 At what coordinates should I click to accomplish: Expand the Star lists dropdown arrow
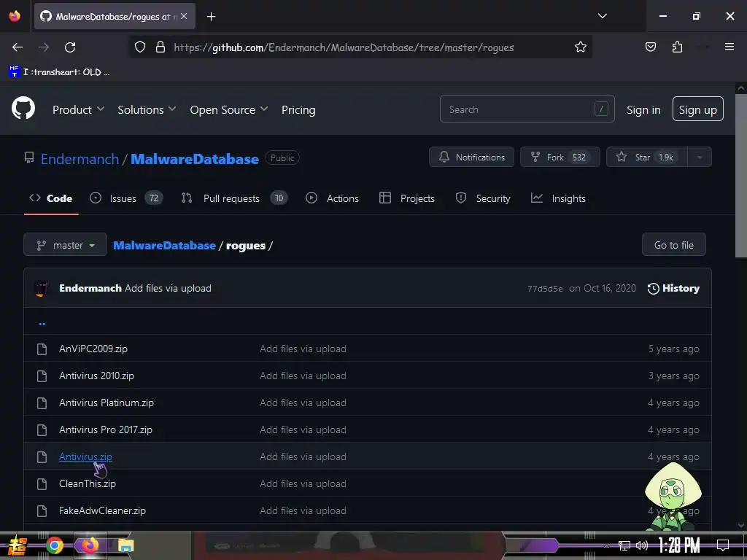[700, 157]
